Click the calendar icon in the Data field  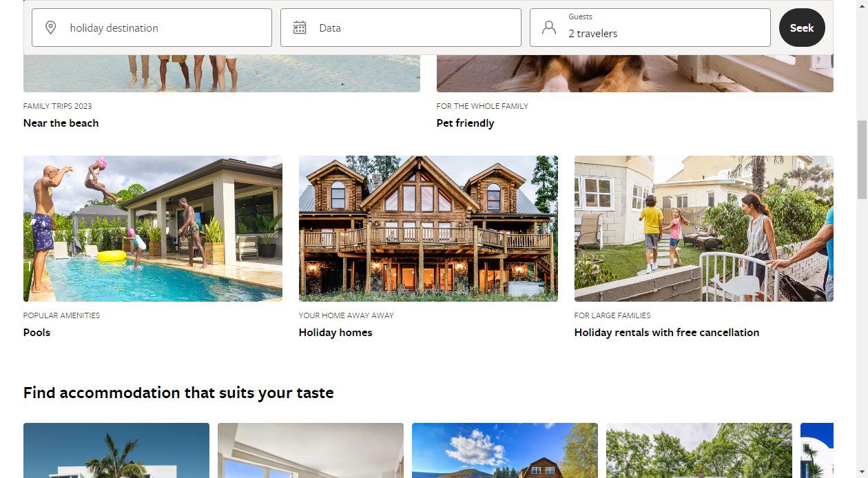[x=300, y=28]
